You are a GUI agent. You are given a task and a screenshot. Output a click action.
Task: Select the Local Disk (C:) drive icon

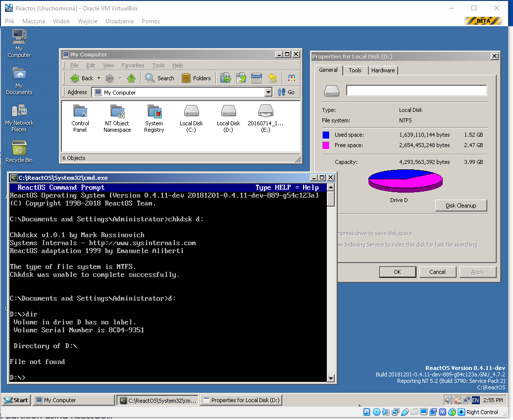[x=192, y=118]
